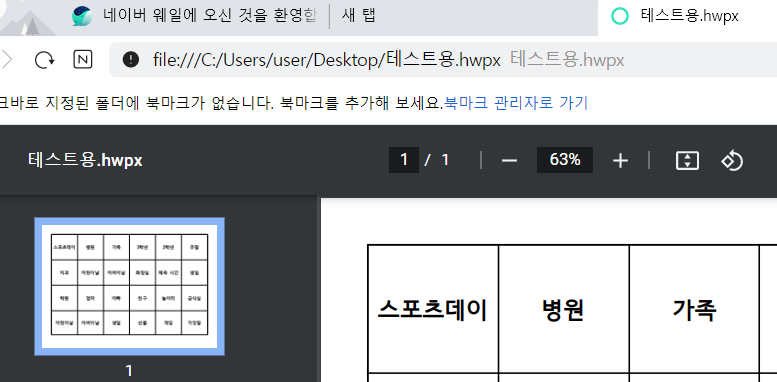Click the Naver N home icon
The width and height of the screenshot is (777, 382).
(x=83, y=60)
